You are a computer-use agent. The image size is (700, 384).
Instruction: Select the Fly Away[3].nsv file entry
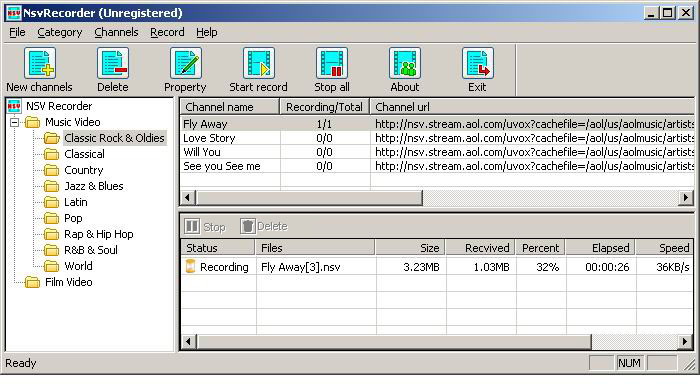pyautogui.click(x=300, y=267)
